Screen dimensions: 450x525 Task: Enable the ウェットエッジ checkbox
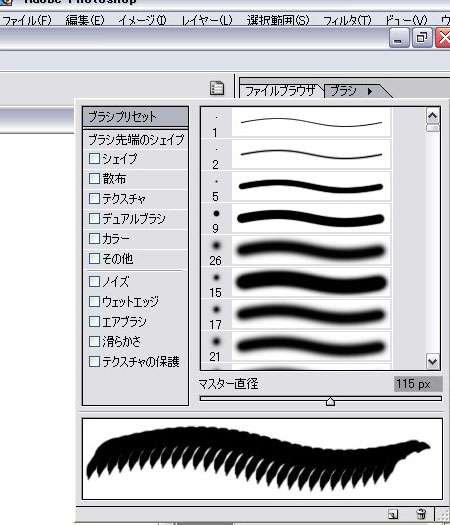[x=94, y=301]
